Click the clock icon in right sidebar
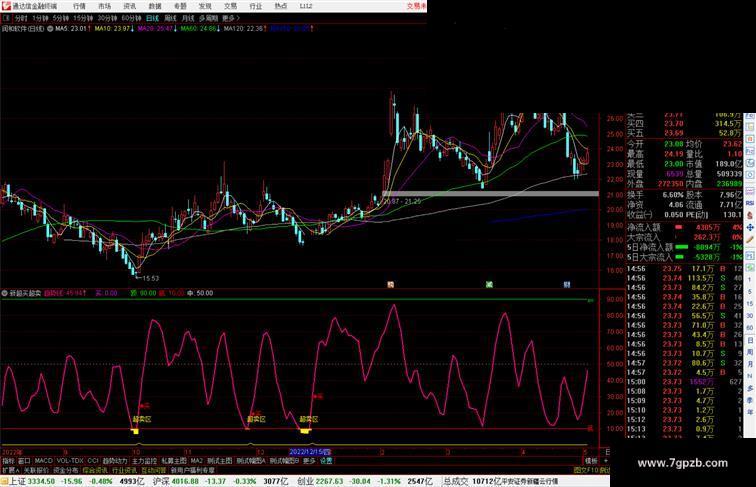Screen dimensions: 756x487 coord(750,175)
